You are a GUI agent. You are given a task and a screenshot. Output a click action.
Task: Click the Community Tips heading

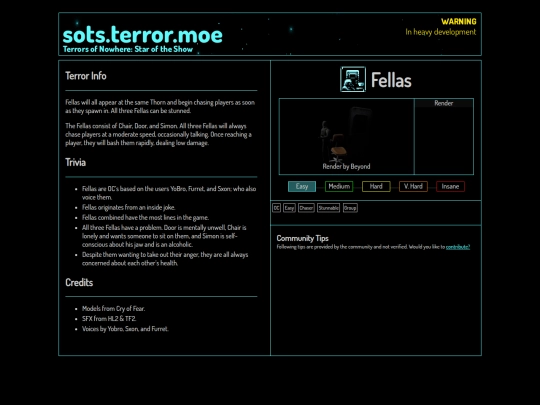(x=302, y=238)
